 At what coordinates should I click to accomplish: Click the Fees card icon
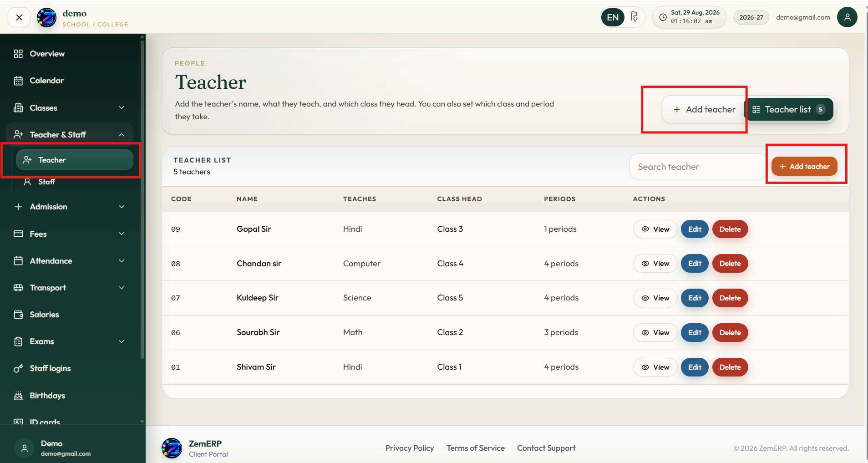(x=18, y=234)
